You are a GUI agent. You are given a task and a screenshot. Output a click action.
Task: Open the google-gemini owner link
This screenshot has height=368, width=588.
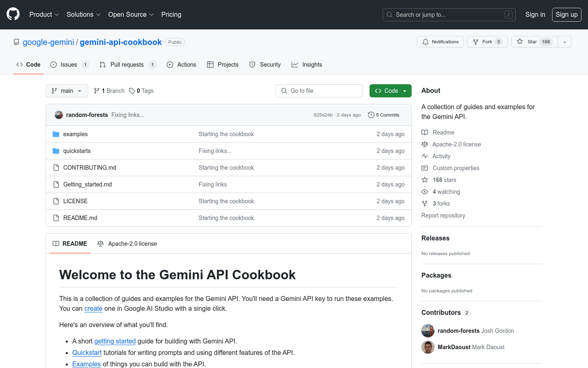click(x=49, y=42)
